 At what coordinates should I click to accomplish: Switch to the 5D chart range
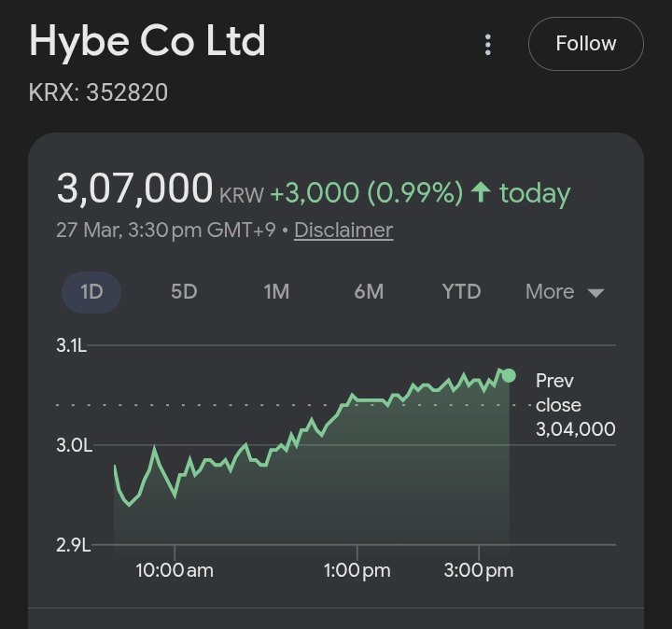coord(184,291)
